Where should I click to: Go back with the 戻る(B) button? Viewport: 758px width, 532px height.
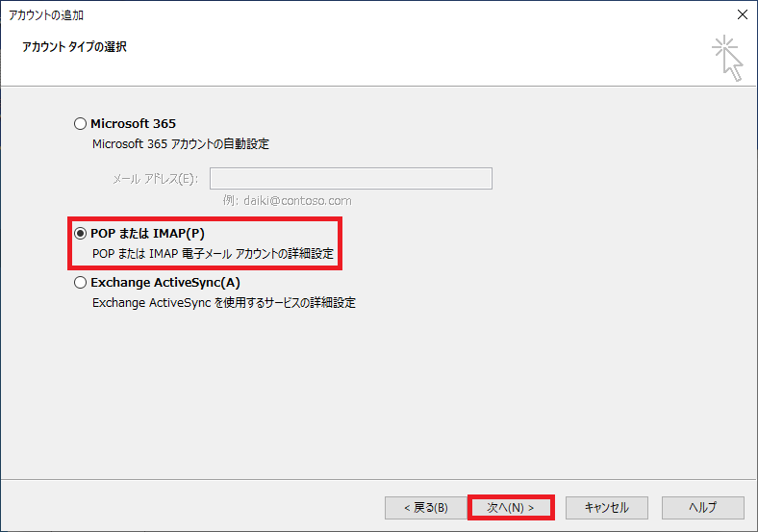(x=426, y=507)
